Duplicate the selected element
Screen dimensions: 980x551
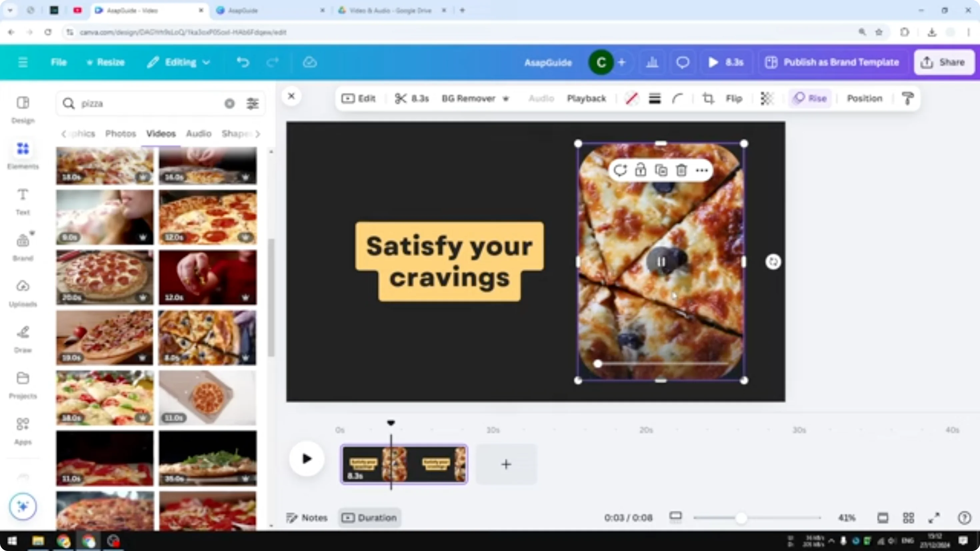tap(661, 170)
